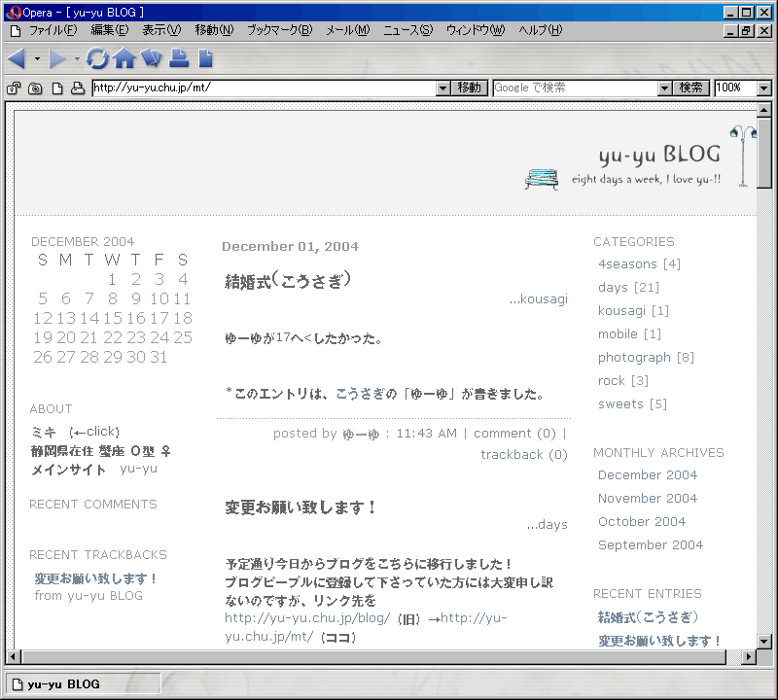The height and width of the screenshot is (700, 778).
Task: Click into the URL address field
Action: [264, 88]
